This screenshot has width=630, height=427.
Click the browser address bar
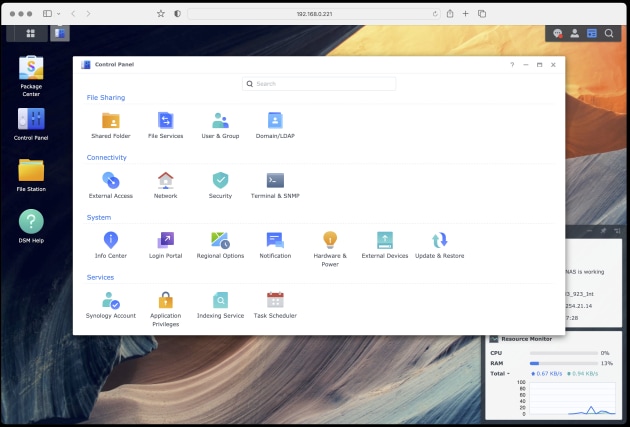pyautogui.click(x=314, y=14)
